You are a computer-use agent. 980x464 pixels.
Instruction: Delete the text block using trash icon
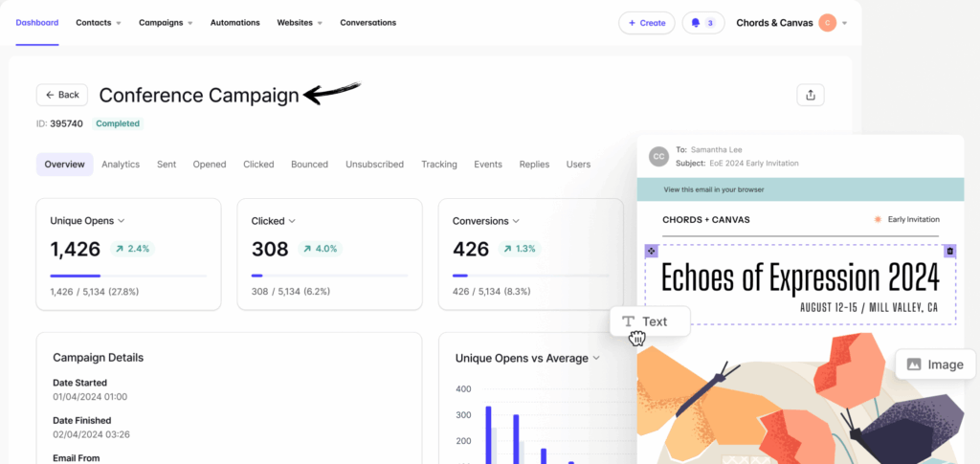[950, 251]
